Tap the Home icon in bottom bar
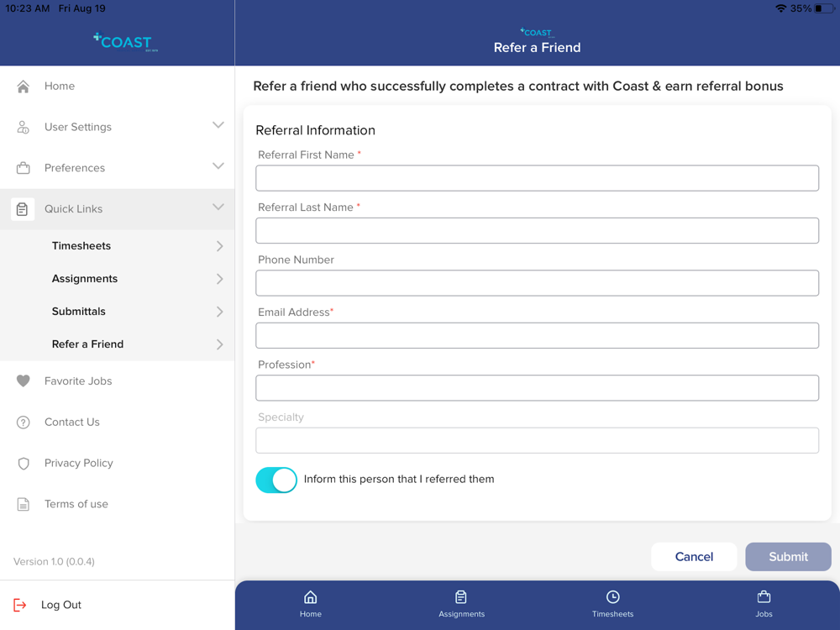Viewport: 840px width, 630px height. coord(310,596)
